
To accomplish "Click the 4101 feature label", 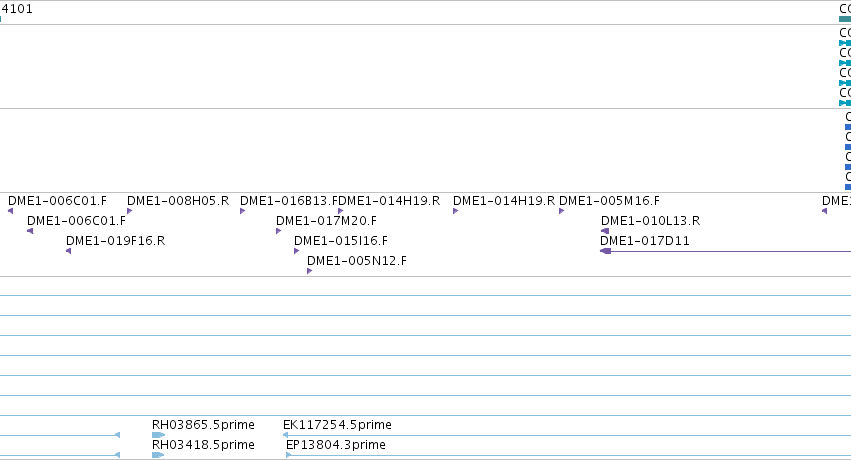I will click(x=16, y=9).
